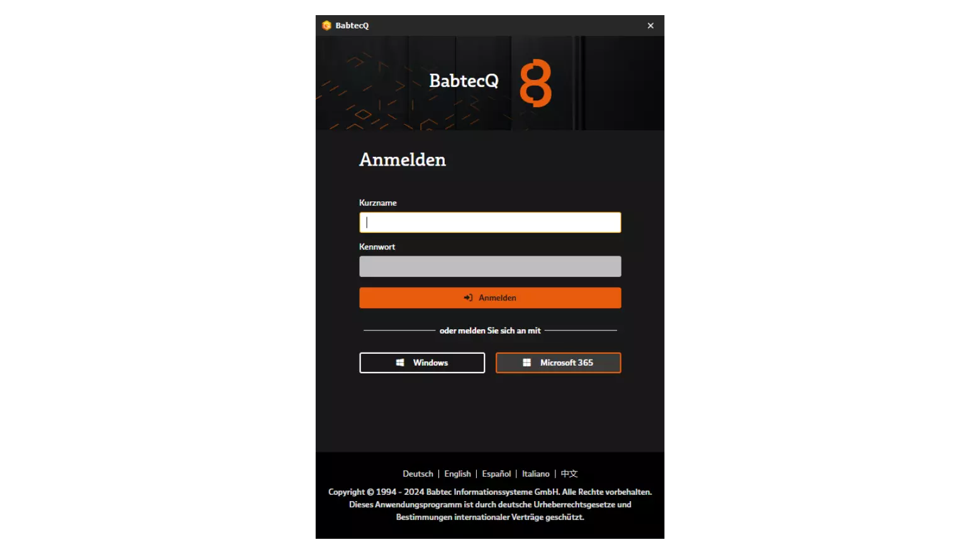980x554 pixels.
Task: Click the Anmelden heading text
Action: click(x=403, y=160)
